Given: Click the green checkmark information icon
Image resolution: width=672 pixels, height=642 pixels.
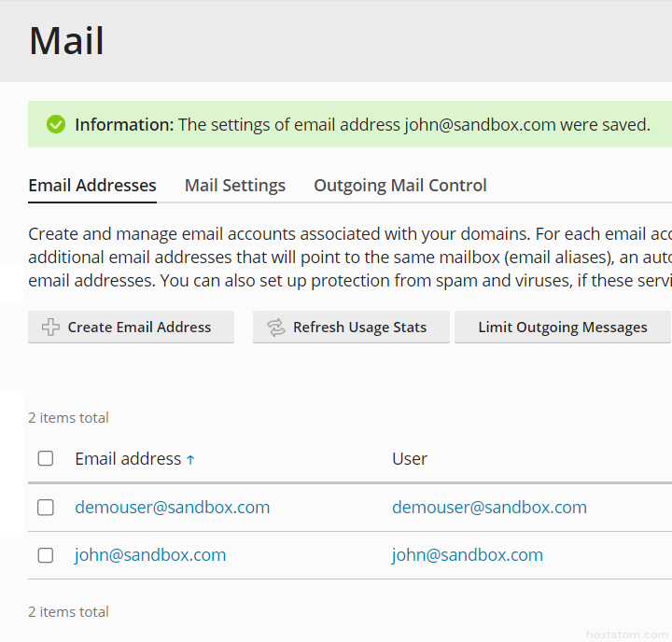Looking at the screenshot, I should (x=56, y=125).
